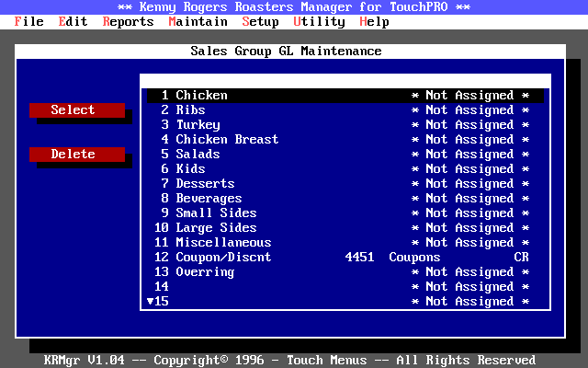Screen dimensions: 588x368
Task: Click Not Assigned status for Beverages
Action: (x=469, y=199)
